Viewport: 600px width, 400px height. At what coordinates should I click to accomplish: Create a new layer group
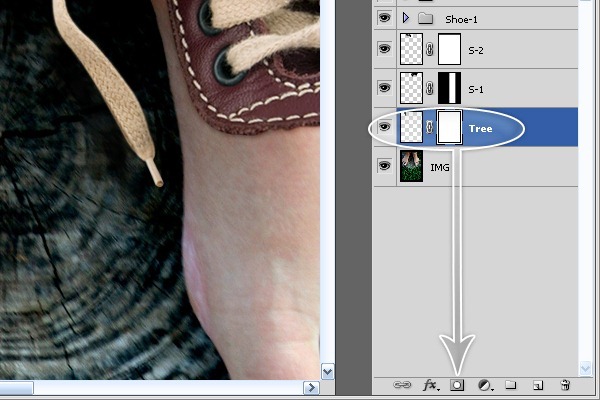point(510,384)
